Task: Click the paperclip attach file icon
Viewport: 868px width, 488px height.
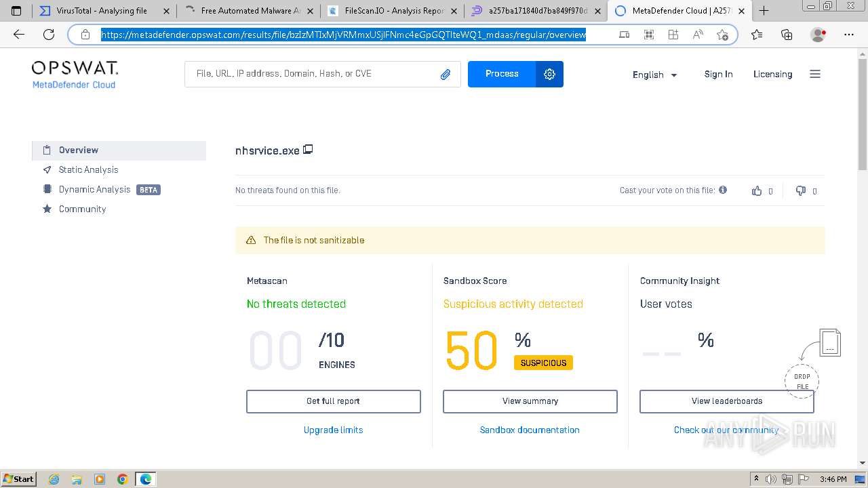Action: 446,75
